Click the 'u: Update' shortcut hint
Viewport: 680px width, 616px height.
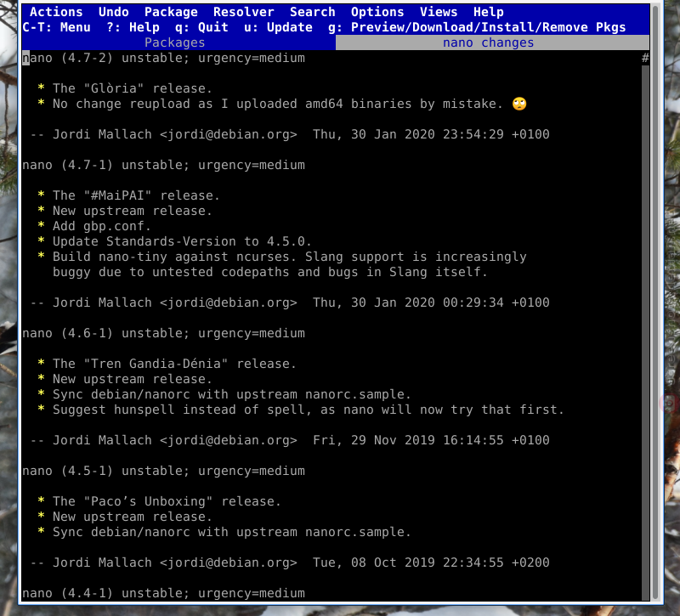279,27
